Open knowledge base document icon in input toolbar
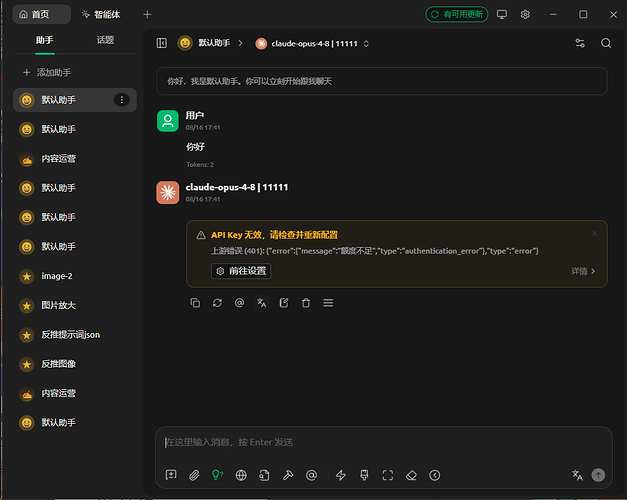The height and width of the screenshot is (500, 627). pos(264,475)
